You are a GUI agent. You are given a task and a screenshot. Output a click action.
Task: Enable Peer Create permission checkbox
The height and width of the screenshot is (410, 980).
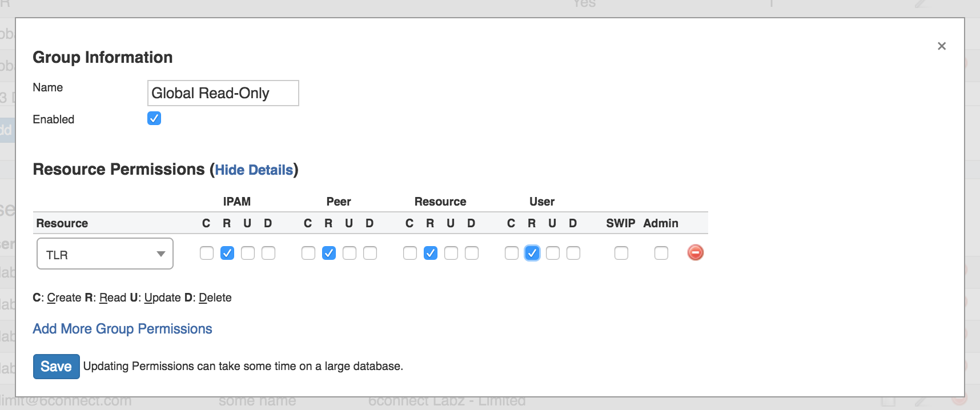[x=308, y=253]
